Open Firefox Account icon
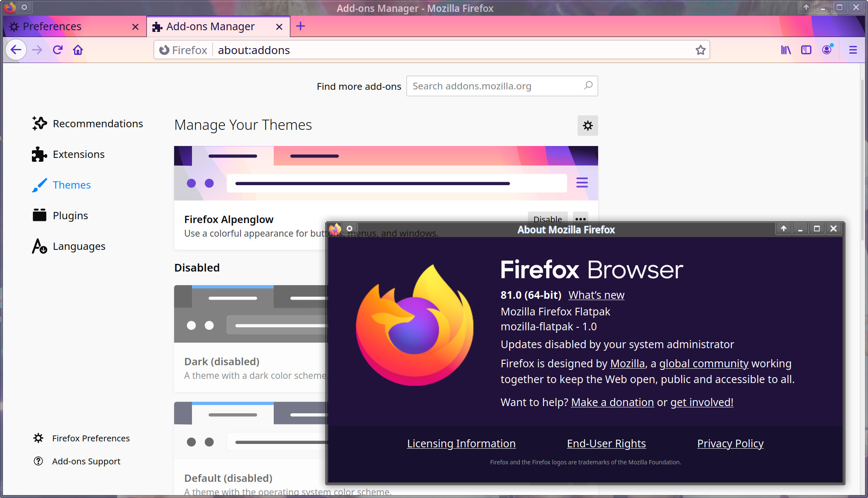 coord(827,50)
